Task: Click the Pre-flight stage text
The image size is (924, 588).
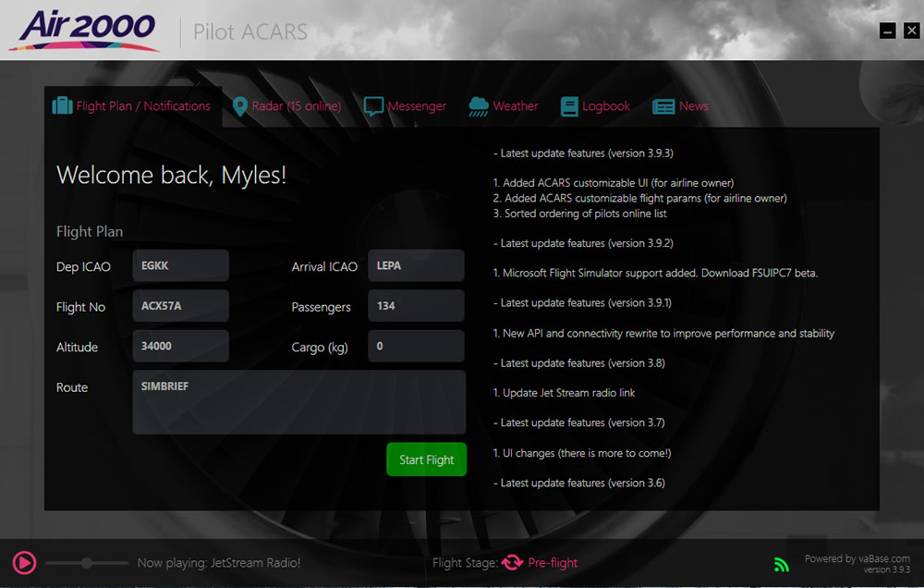Action: (x=553, y=563)
